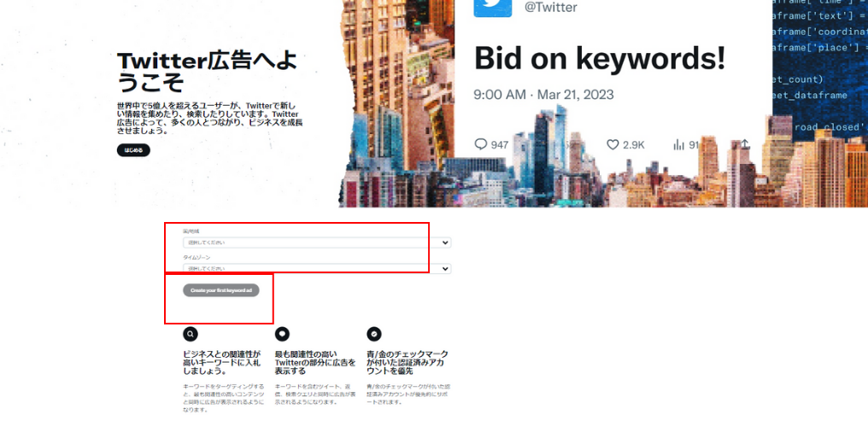Click the bar chart views icon
Screen dimensions: 868x444
(x=679, y=144)
